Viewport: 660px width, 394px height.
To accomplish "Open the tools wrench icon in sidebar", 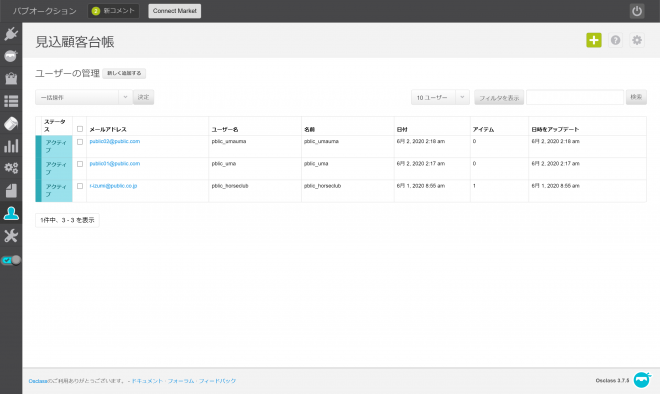I will tap(11, 236).
